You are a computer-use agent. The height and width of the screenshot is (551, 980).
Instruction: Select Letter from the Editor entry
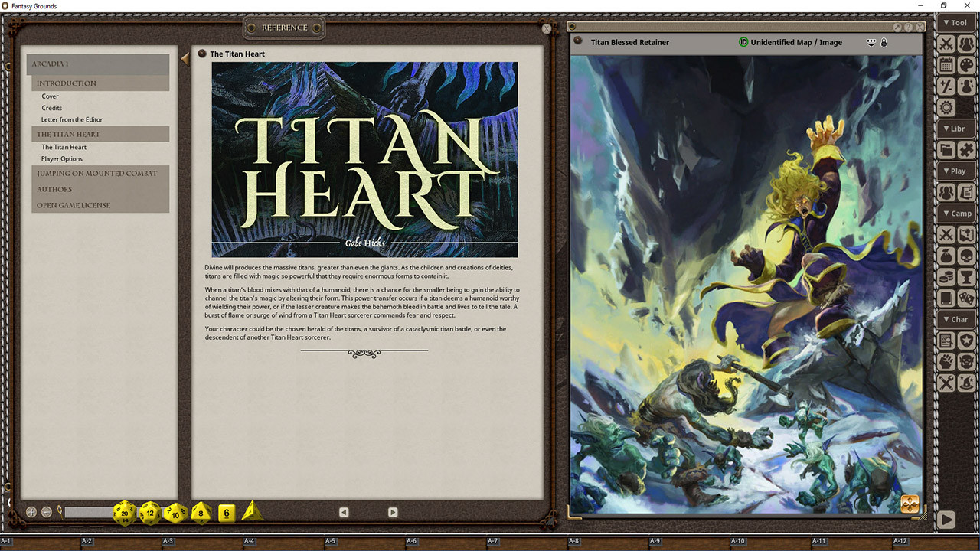click(72, 119)
